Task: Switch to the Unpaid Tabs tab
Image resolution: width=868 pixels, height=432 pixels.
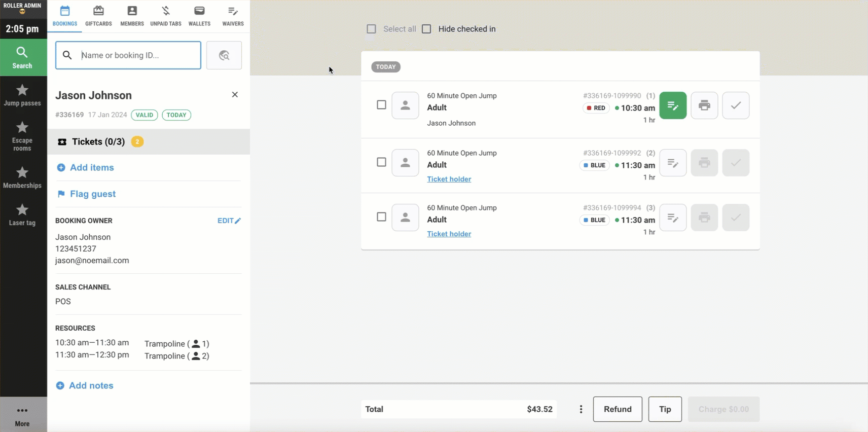Action: (x=166, y=16)
